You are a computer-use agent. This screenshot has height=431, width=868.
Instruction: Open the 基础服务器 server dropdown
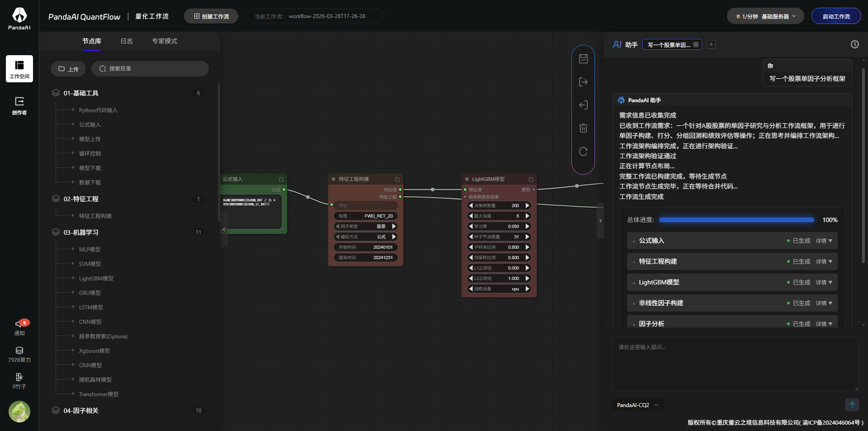point(765,16)
